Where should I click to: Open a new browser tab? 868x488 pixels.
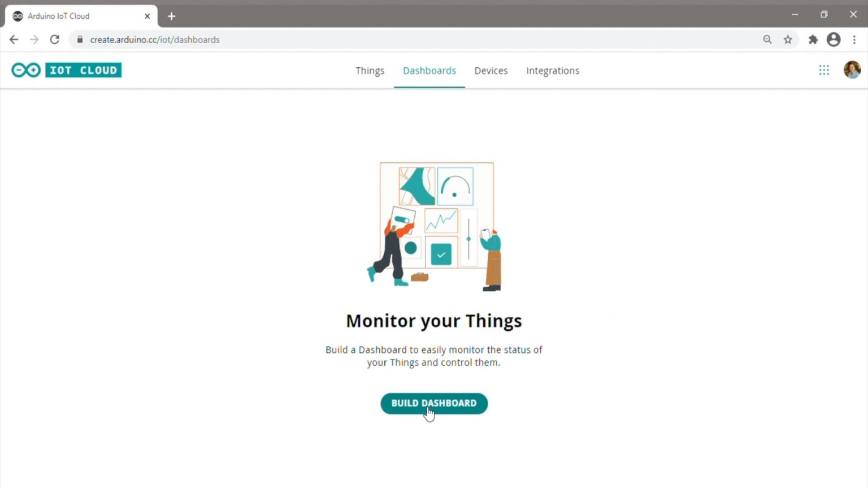click(x=171, y=16)
